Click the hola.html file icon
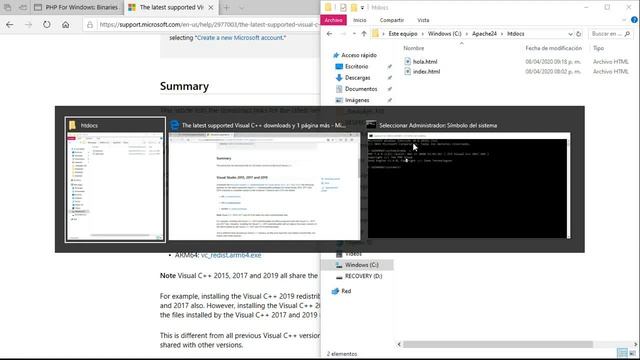Image resolution: width=640 pixels, height=360 pixels. (407, 61)
